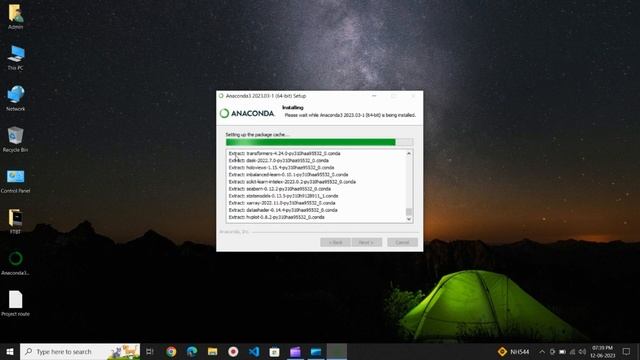This screenshot has width=640, height=360.
Task: Open network status tray icon
Action: pyautogui.click(x=572, y=351)
